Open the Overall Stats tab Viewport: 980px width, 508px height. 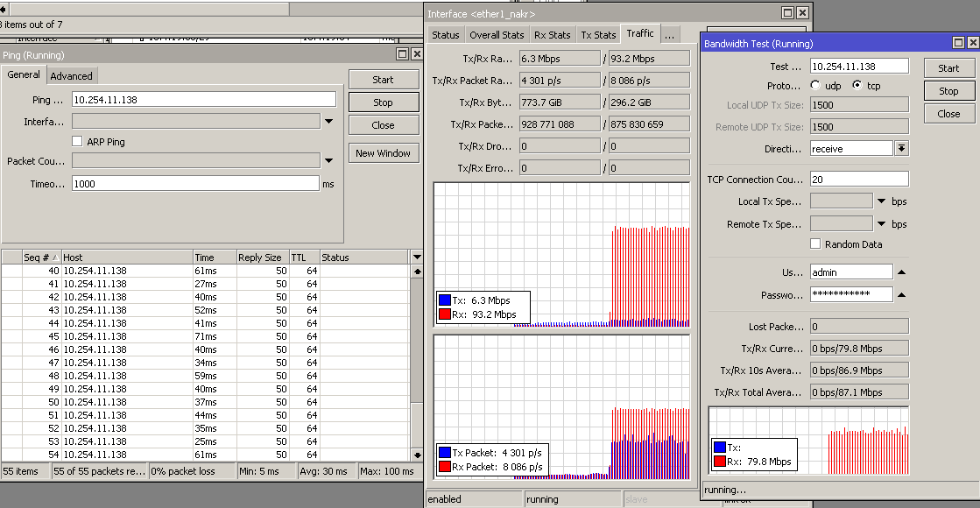[497, 35]
